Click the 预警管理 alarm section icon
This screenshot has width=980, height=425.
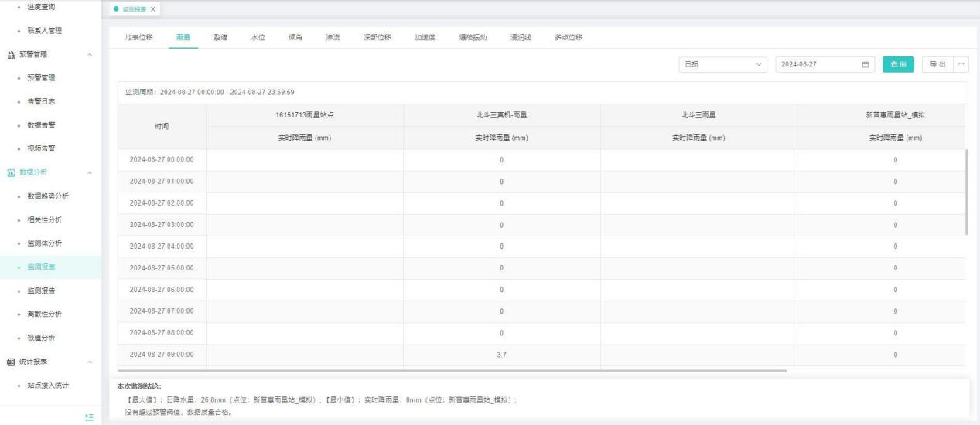point(11,54)
